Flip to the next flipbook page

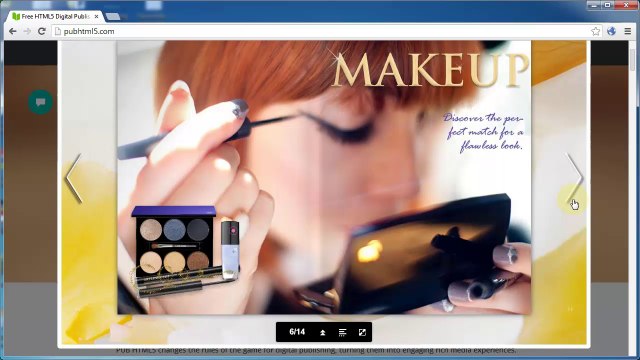(x=575, y=178)
